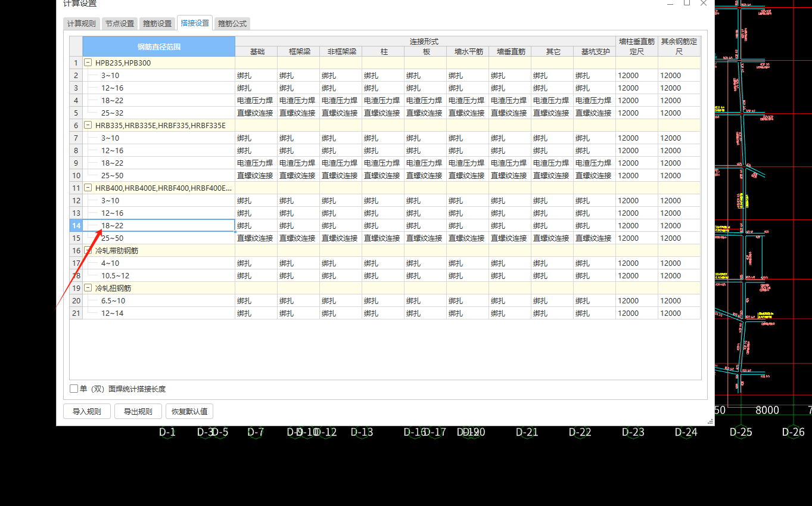Select the 12~14 row
This screenshot has width=812, height=506.
pos(159,313)
